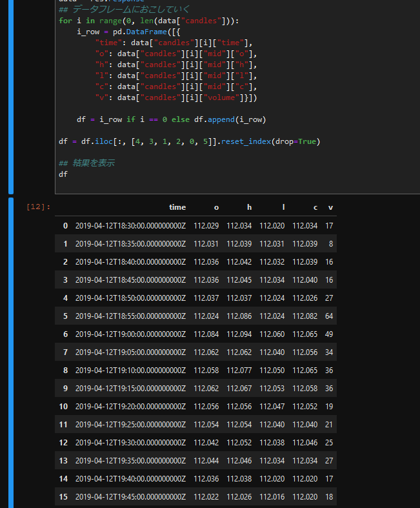Select the time cell 2019-04-12T19:35:00.000000000Z
Screen dimensions: 420x508
130,461
